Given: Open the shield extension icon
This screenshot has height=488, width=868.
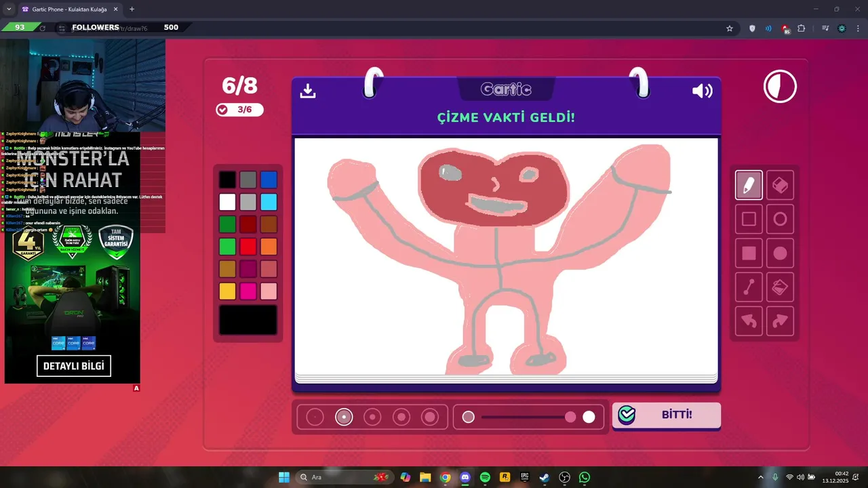Looking at the screenshot, I should (x=752, y=28).
